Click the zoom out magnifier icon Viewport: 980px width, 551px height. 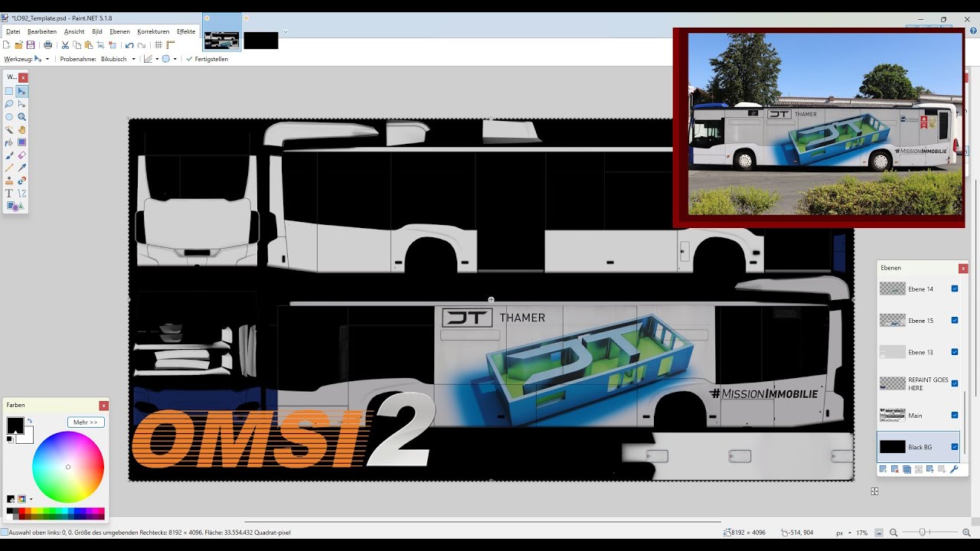pyautogui.click(x=893, y=533)
